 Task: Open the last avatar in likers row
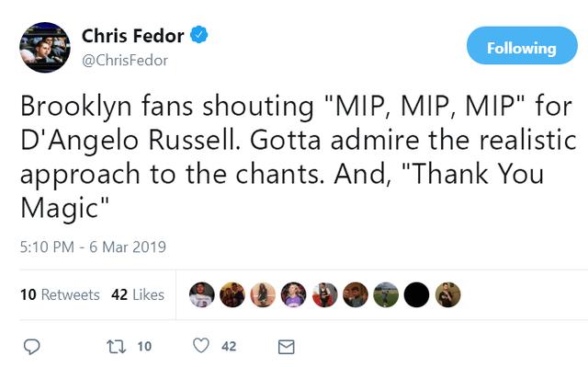[x=447, y=295]
